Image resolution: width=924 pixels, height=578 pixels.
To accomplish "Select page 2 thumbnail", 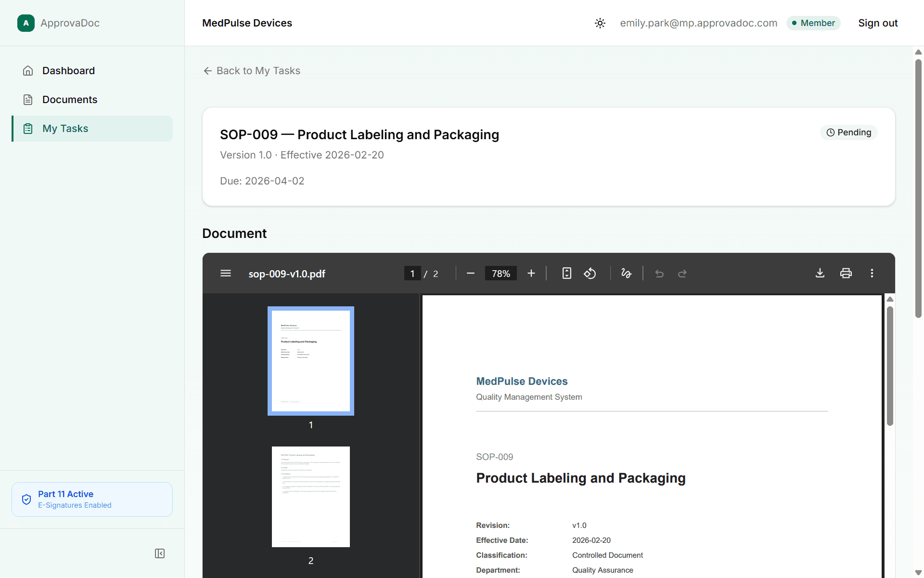I will 311,497.
